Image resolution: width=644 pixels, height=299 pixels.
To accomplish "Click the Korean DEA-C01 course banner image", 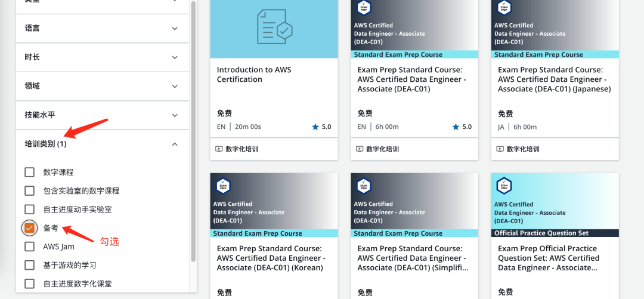I will click(x=274, y=205).
